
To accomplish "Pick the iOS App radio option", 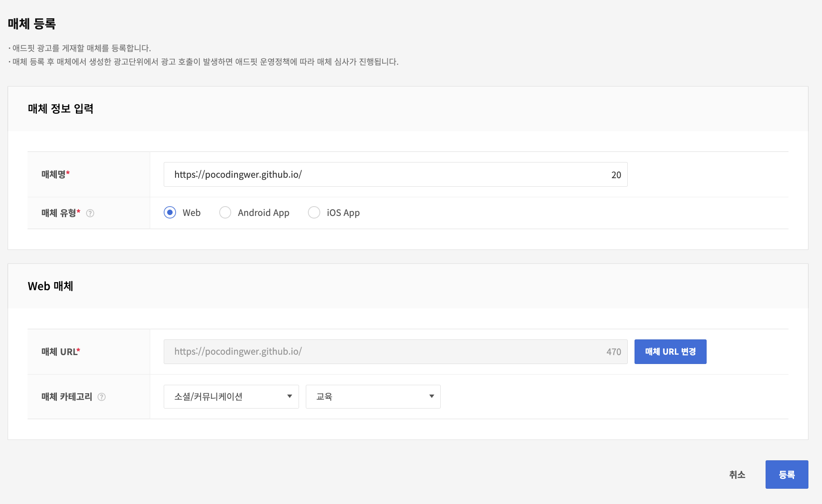I will tap(314, 213).
